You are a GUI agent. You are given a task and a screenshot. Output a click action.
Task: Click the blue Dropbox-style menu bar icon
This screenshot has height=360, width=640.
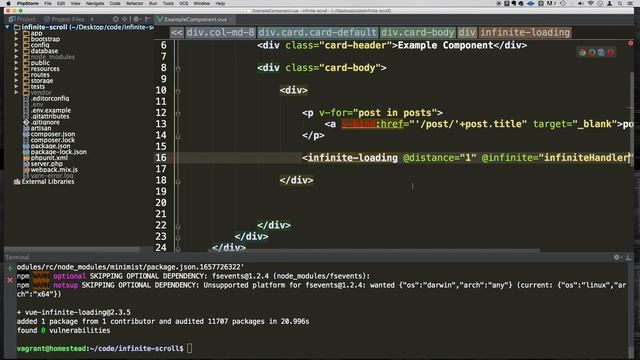(531, 3)
